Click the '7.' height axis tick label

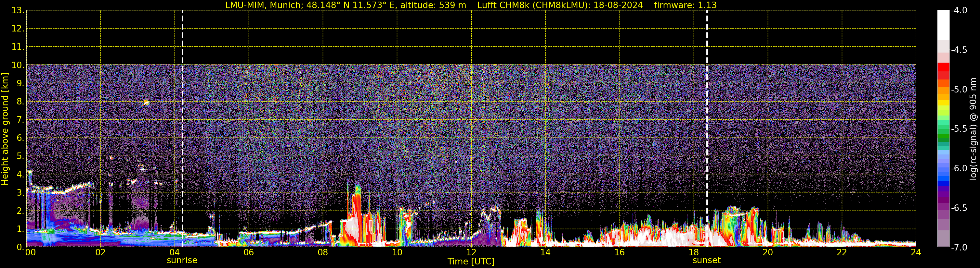point(20,120)
